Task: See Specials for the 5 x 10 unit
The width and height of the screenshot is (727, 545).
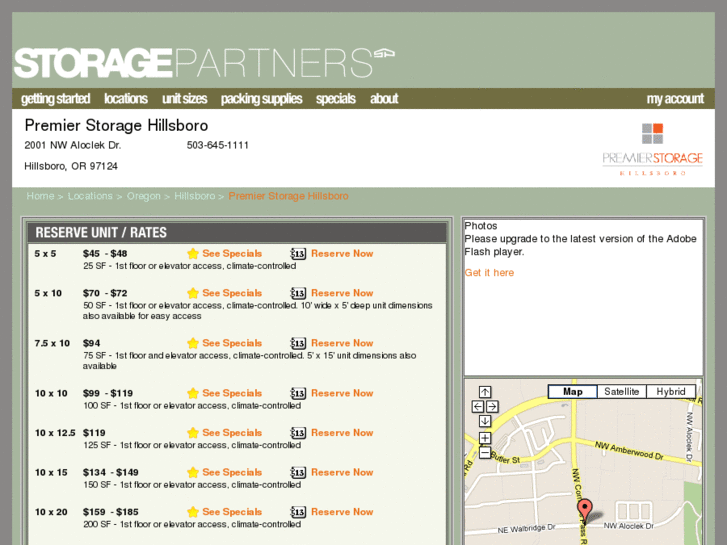Action: tap(232, 293)
